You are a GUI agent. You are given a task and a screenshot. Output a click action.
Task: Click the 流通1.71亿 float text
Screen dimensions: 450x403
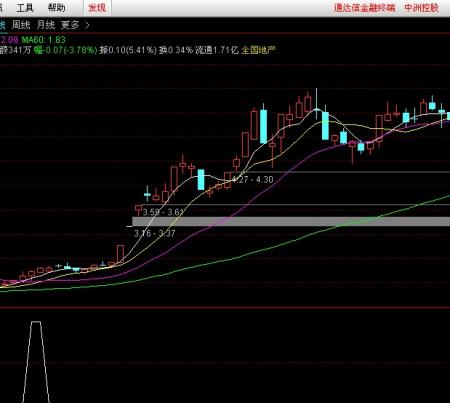(x=217, y=50)
